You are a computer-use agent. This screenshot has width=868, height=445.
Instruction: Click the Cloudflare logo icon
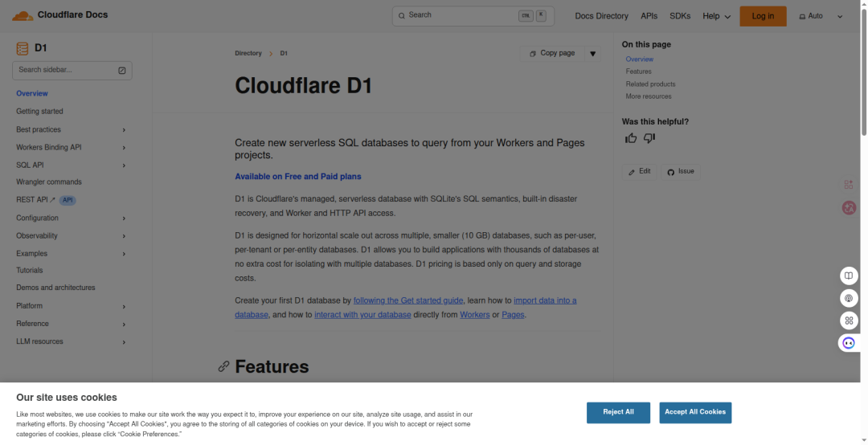(23, 15)
